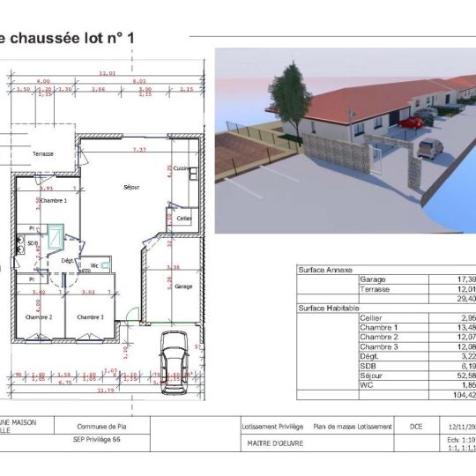Select the 'Séjour' label in the floor plan
476x476 pixels.
(131, 187)
